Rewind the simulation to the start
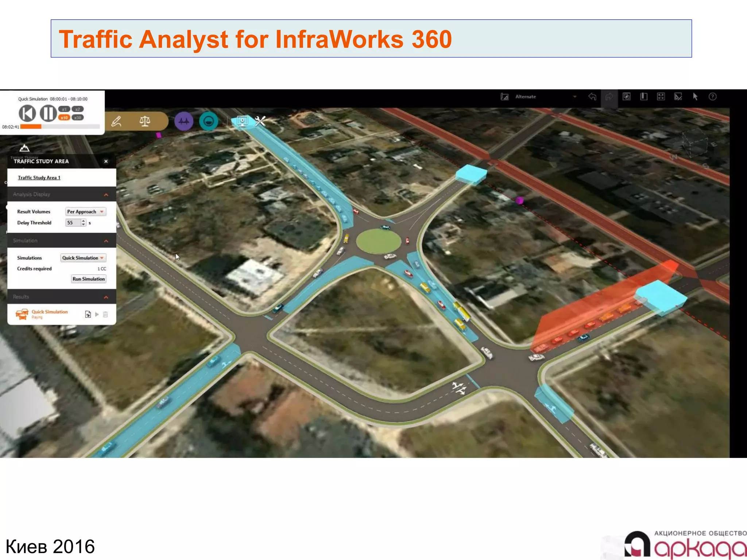This screenshot has height=560, width=747. [x=27, y=113]
